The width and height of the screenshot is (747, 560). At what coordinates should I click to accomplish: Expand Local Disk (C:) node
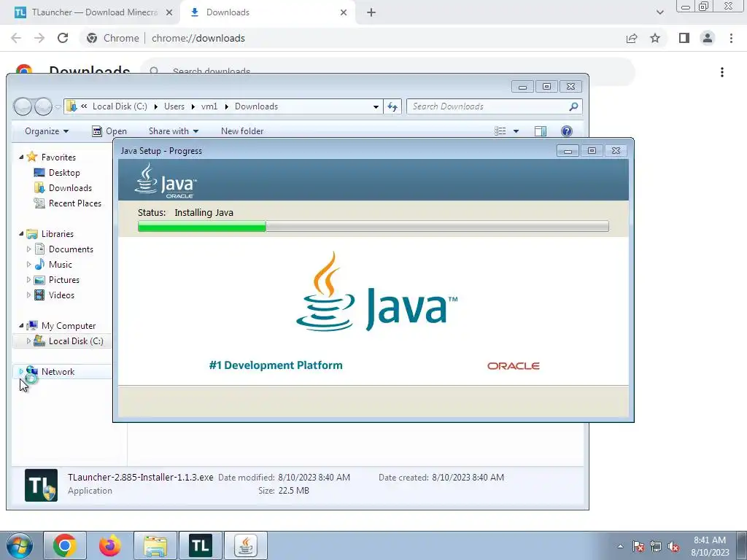pos(28,341)
